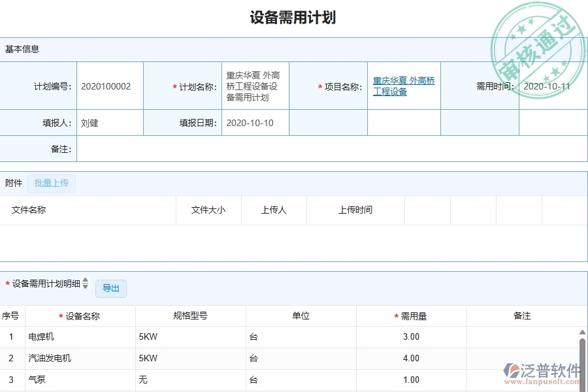The height and width of the screenshot is (392, 588).
Task: Click the 设备名称 column header
Action: 80,315
